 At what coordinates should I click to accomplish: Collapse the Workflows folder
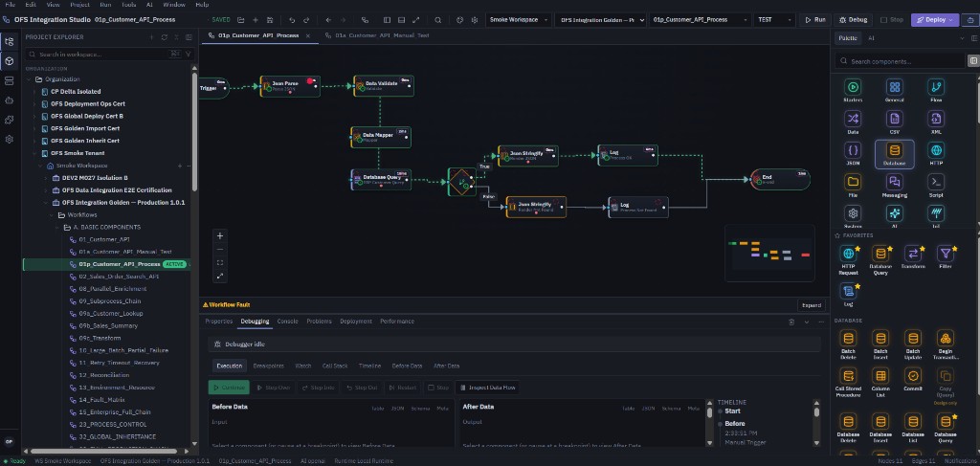click(52, 215)
